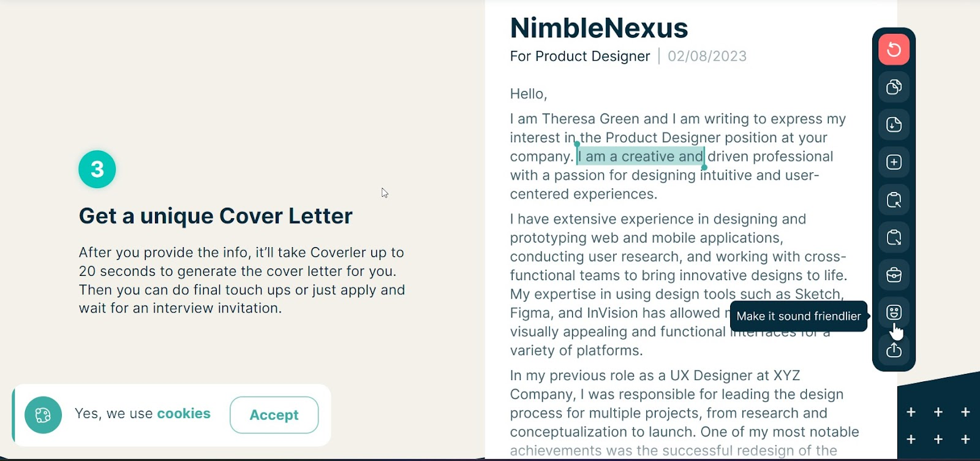Viewport: 980px width, 461px height.
Task: Click the red regenerate letter icon
Action: (894, 49)
